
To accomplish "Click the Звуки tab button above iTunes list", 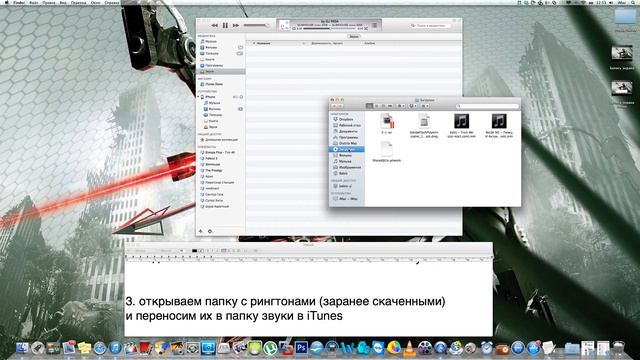I will point(354,37).
